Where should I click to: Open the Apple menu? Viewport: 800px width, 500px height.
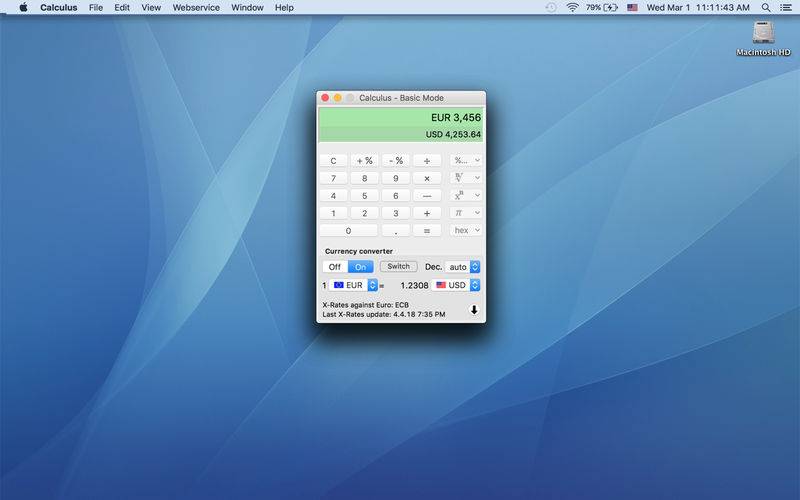click(23, 7)
